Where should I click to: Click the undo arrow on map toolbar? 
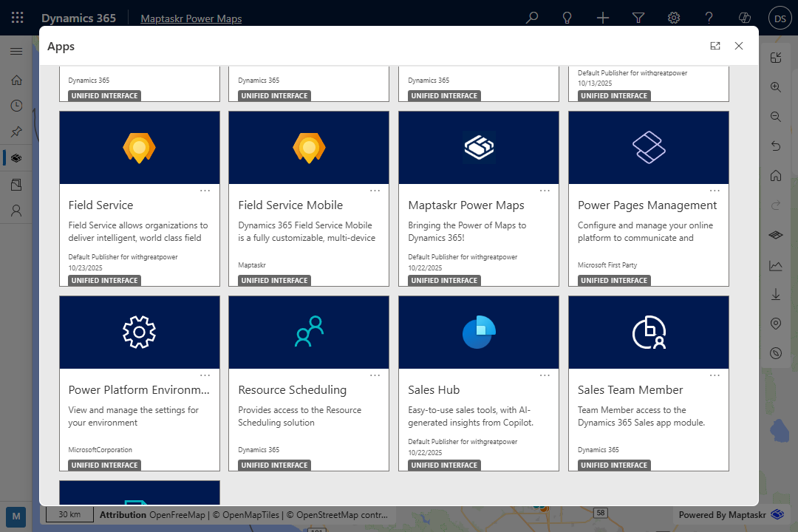776,146
